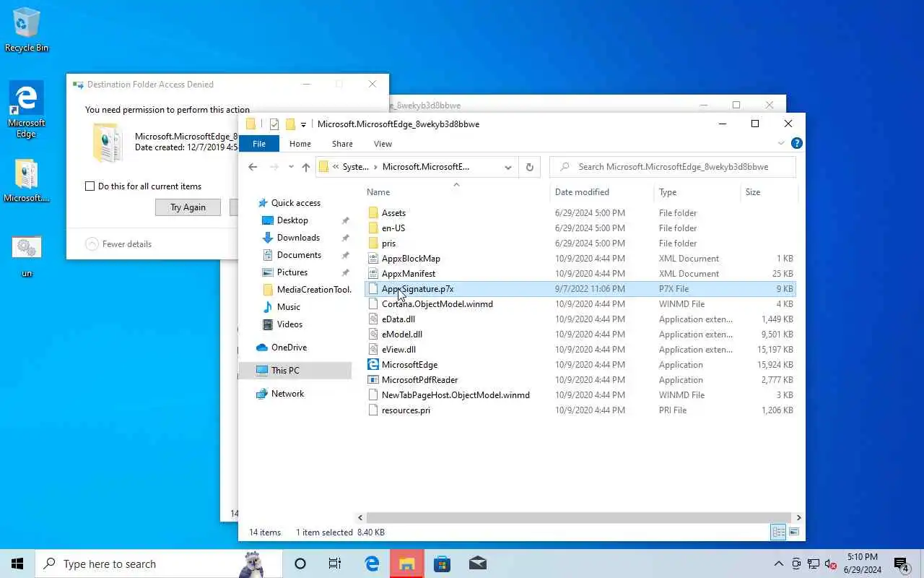This screenshot has height=578, width=924.
Task: Select the MicrosoftPdfReader application icon
Action: (373, 380)
